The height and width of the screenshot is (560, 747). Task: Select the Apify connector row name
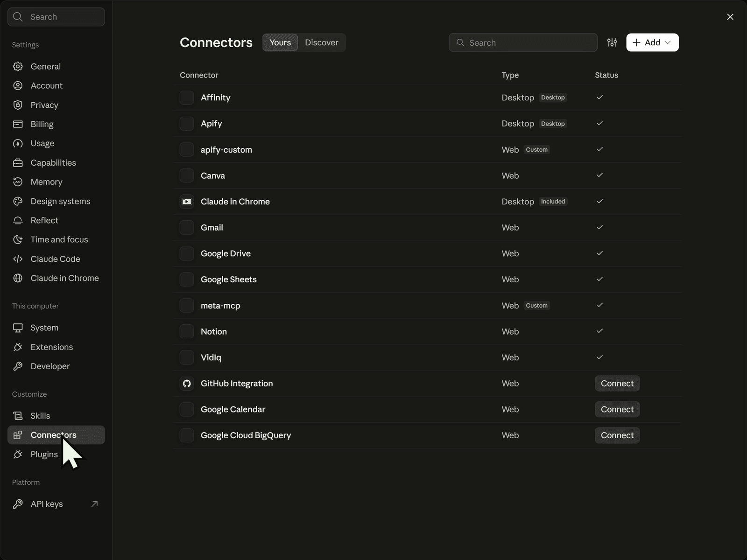[x=211, y=124]
